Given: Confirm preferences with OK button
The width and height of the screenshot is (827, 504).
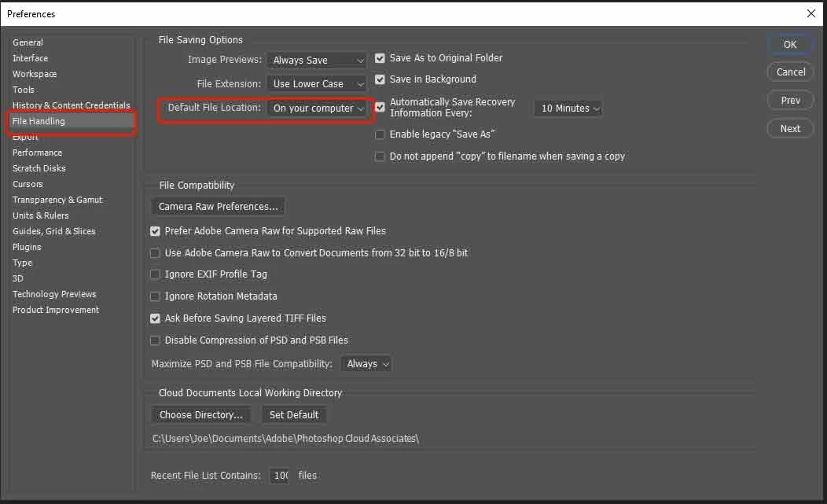Looking at the screenshot, I should (790, 44).
